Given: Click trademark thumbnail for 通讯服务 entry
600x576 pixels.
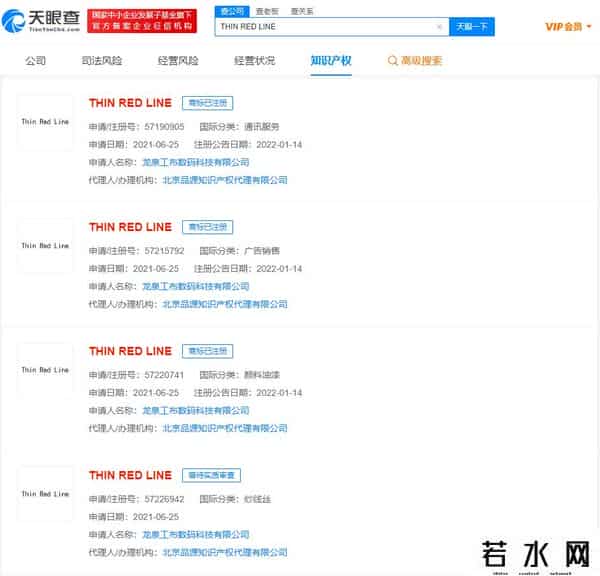Looking at the screenshot, I should [x=45, y=122].
